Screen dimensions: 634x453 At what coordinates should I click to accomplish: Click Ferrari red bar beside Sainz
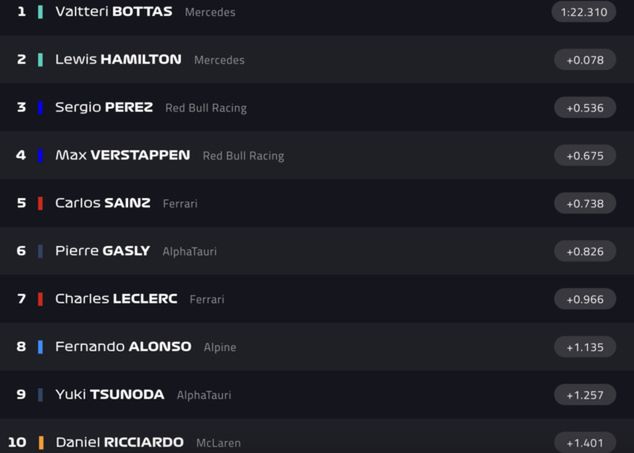(x=40, y=203)
